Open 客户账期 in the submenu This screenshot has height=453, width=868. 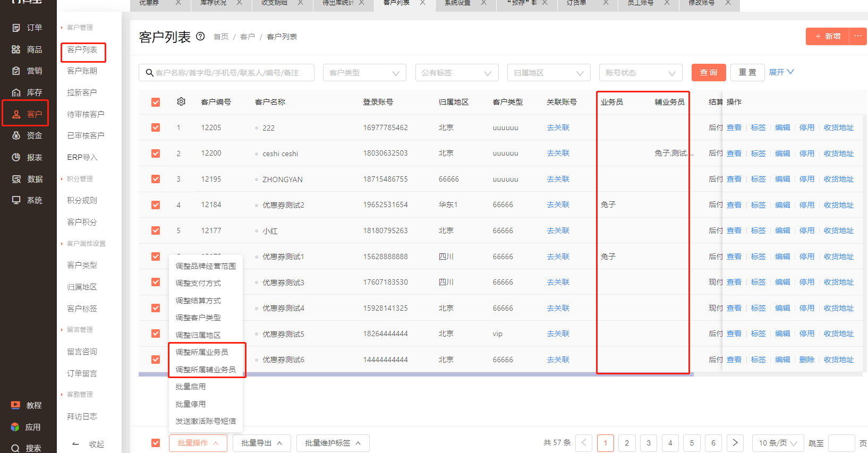click(82, 71)
